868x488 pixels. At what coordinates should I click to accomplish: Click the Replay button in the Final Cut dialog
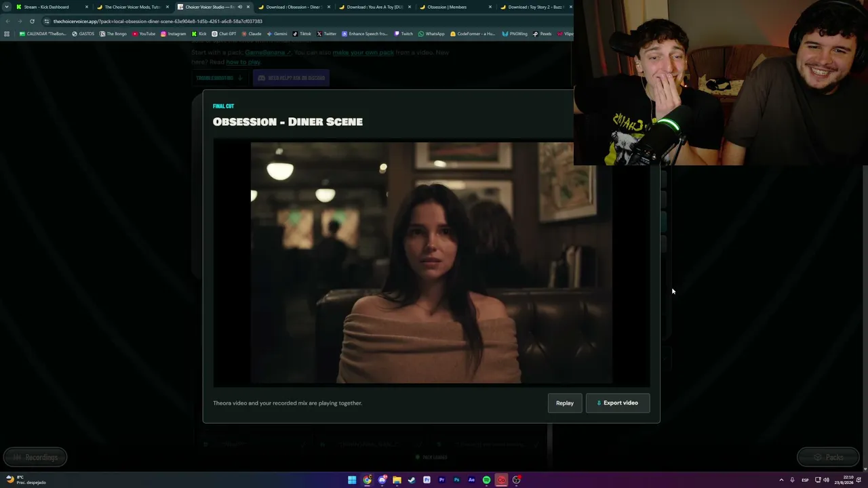[x=565, y=403]
